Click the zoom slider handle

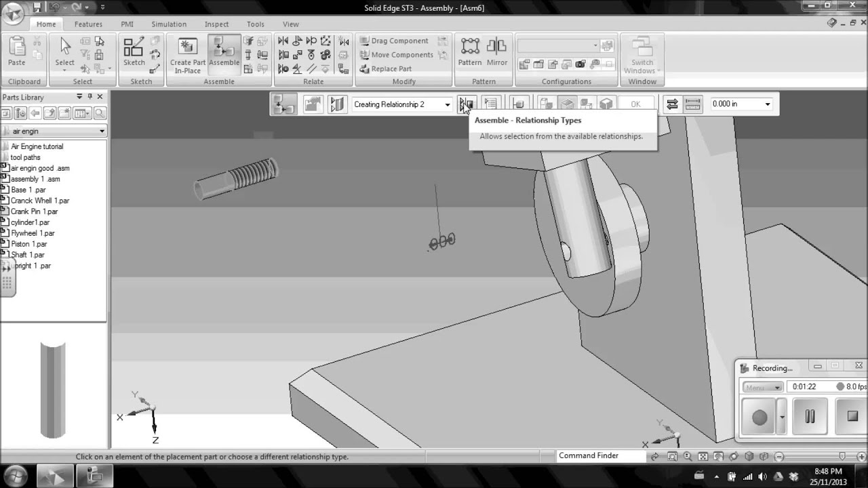[842, 457]
